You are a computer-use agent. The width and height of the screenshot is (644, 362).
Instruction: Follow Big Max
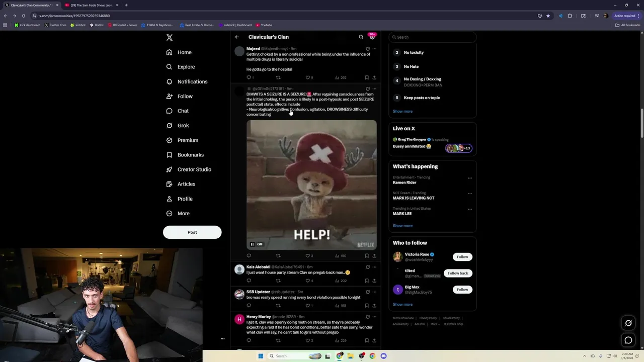click(462, 290)
